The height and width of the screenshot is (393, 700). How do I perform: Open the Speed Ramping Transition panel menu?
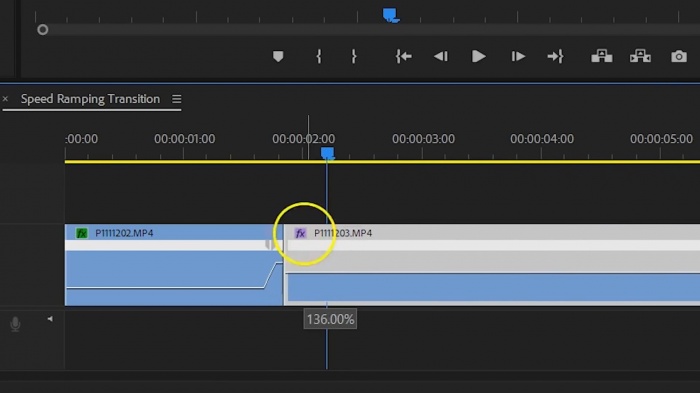click(177, 99)
